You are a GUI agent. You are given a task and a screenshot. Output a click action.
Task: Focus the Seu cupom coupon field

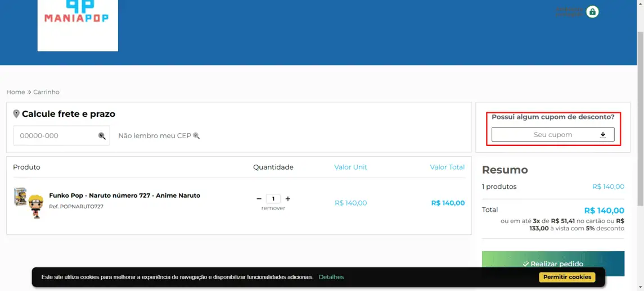click(x=553, y=135)
